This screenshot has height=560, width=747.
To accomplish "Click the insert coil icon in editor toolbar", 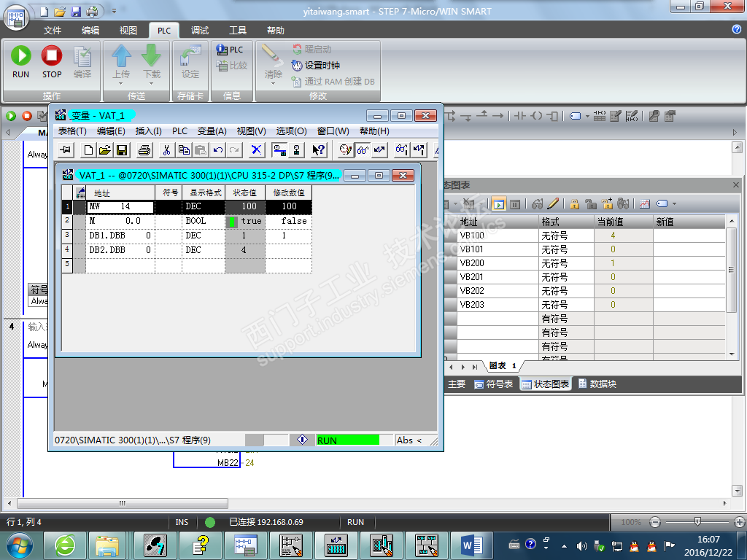I will (x=536, y=116).
